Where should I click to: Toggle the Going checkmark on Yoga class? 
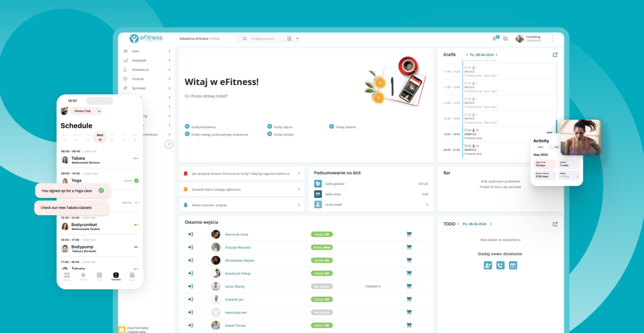pos(136,180)
